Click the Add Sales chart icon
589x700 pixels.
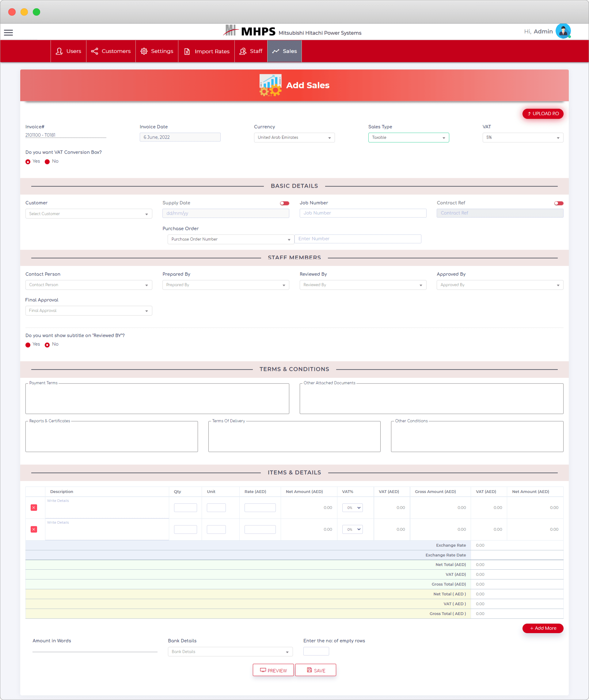point(270,85)
